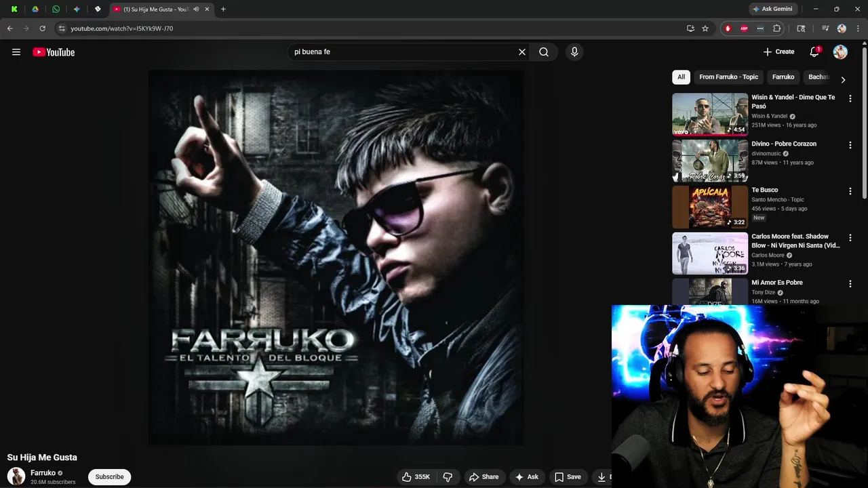Open YouTube notifications bell
This screenshot has height=488, width=868.
[x=815, y=52]
